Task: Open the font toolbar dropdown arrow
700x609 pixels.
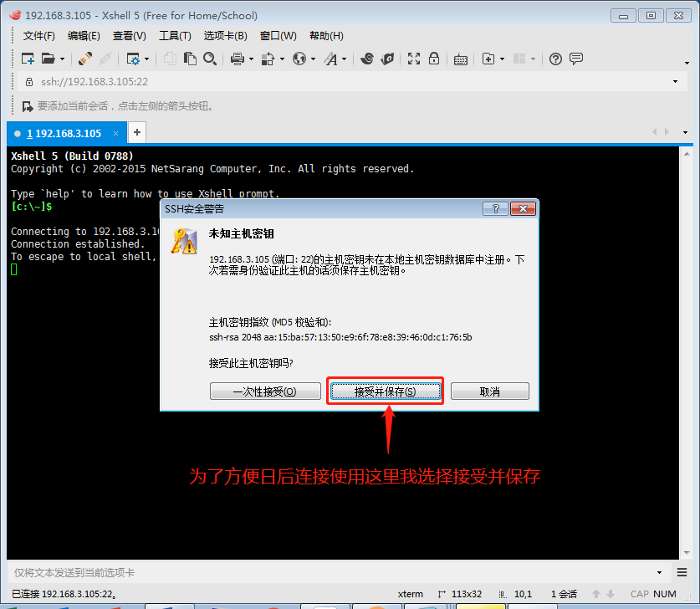Action: coord(344,59)
